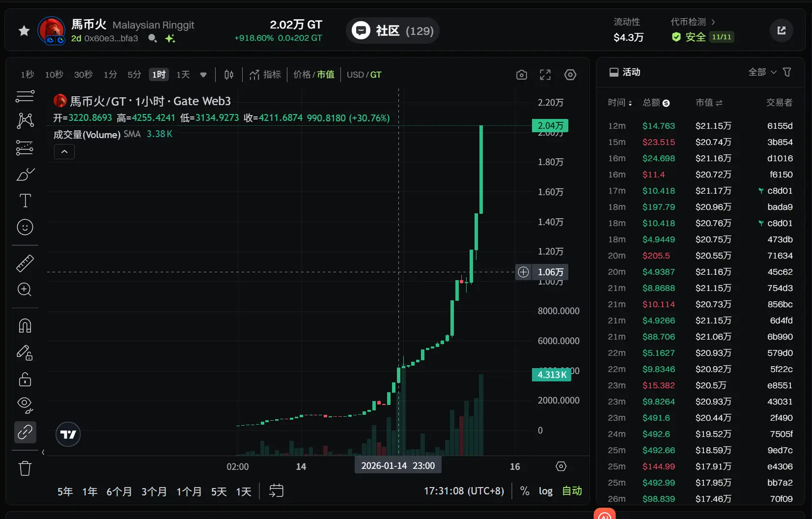Set chart range to 5年

pyautogui.click(x=65, y=491)
